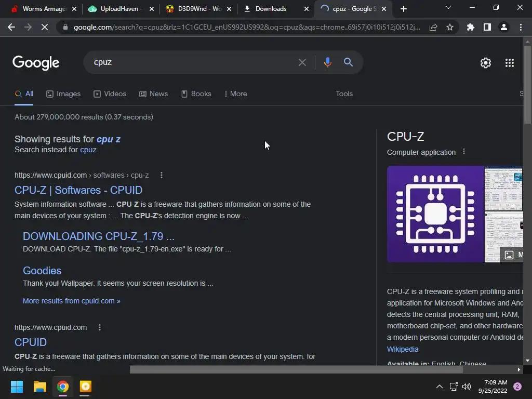The image size is (532, 399).
Task: Open the upper CPU-Z screenshot thumbnail
Action: pyautogui.click(x=503, y=188)
